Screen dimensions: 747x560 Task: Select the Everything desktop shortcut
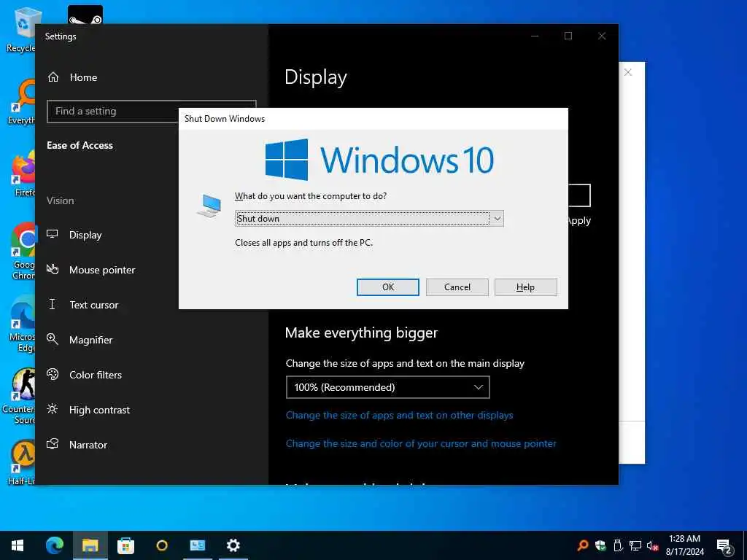point(21,102)
